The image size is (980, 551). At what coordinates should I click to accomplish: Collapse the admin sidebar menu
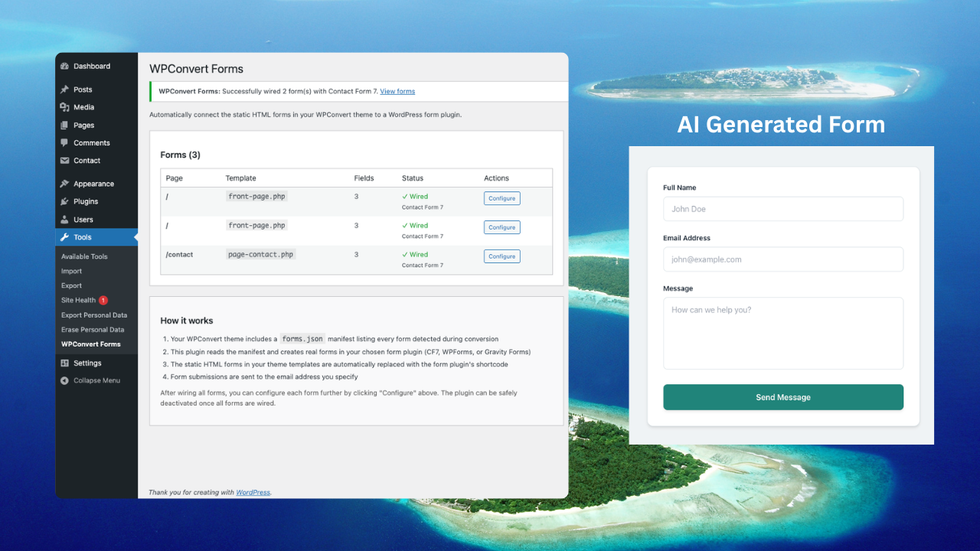coord(96,380)
